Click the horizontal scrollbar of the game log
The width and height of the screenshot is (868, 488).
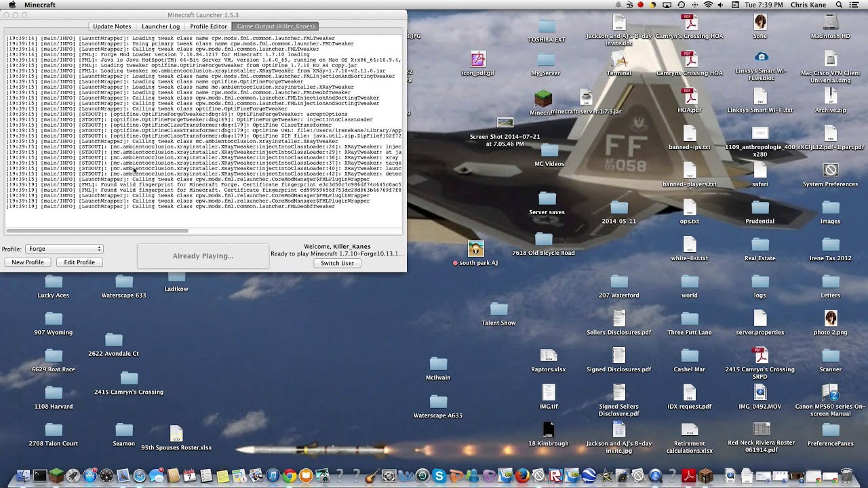(97, 231)
